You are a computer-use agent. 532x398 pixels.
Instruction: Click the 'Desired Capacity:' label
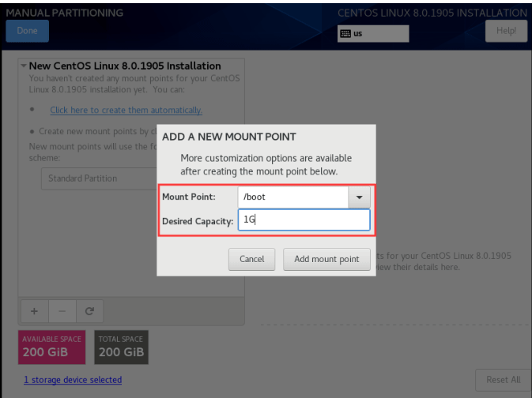tap(197, 221)
